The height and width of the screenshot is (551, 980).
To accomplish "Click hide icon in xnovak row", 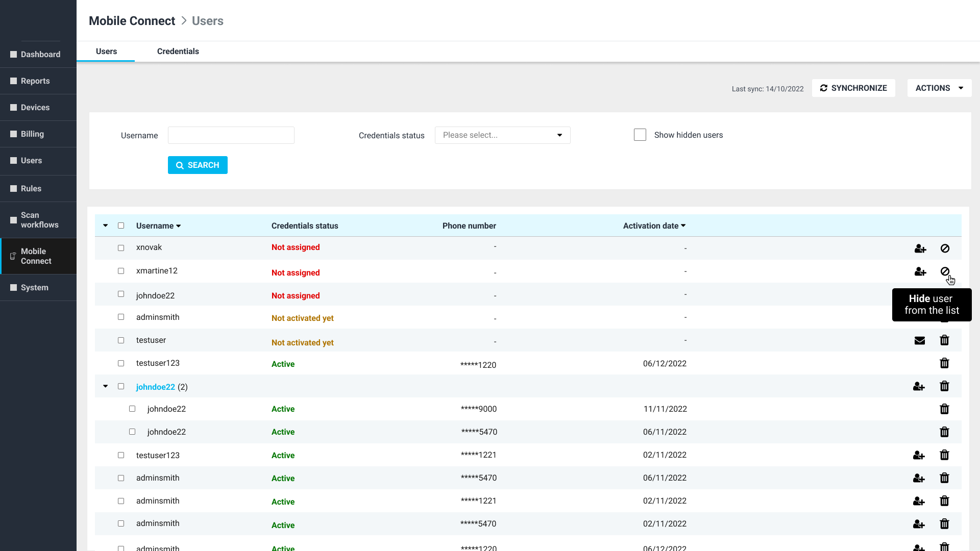I will tap(945, 248).
